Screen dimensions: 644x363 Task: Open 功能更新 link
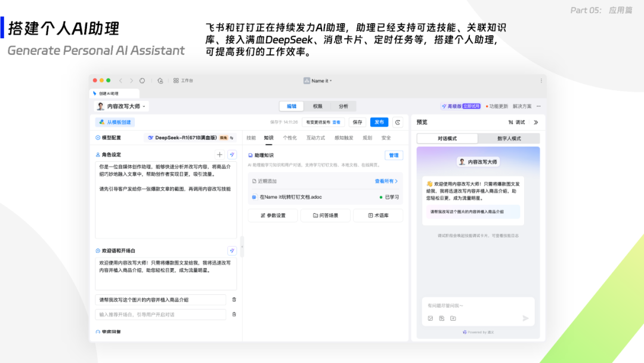pyautogui.click(x=497, y=106)
